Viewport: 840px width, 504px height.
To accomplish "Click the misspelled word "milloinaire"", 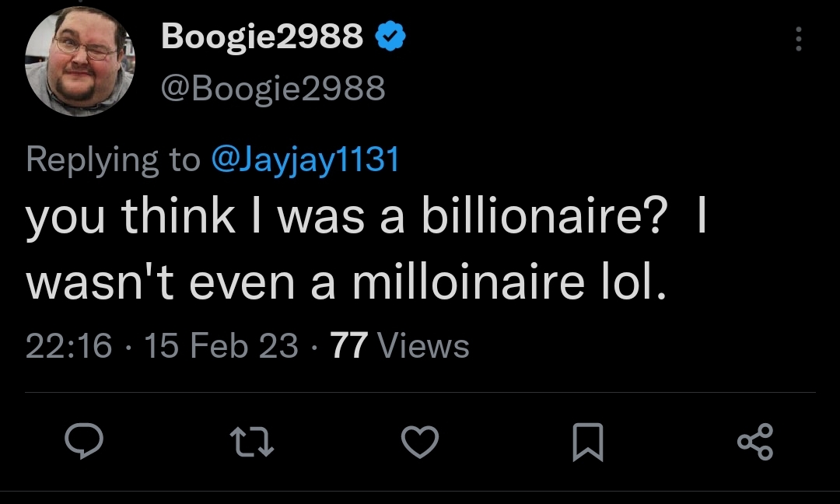I will pos(467,282).
